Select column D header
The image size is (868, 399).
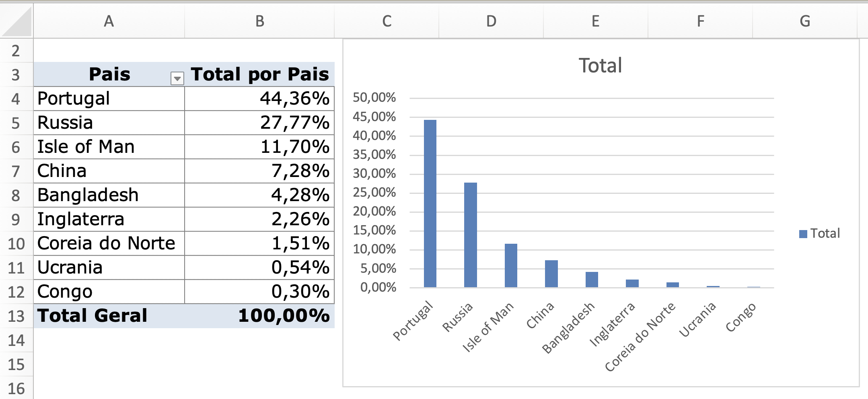pyautogui.click(x=491, y=21)
